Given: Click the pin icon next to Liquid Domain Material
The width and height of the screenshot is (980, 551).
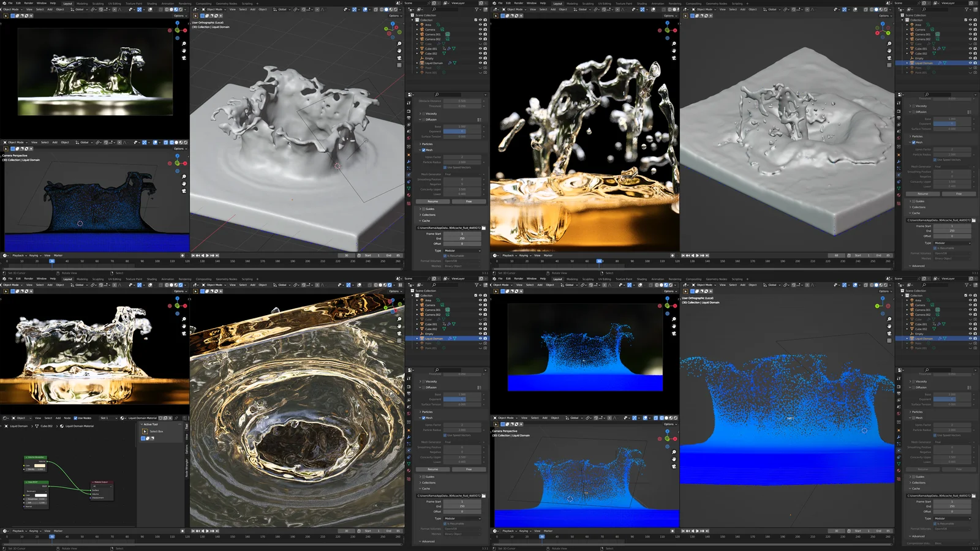Looking at the screenshot, I should tap(175, 419).
